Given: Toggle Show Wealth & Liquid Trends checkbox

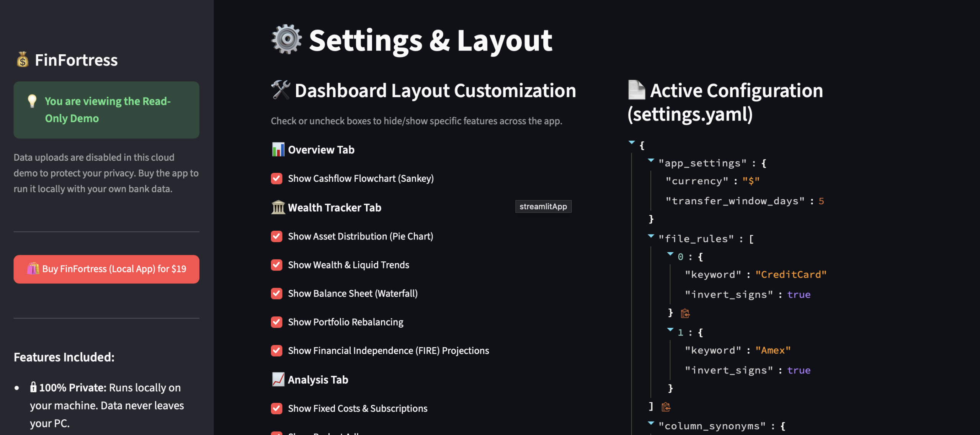Looking at the screenshot, I should point(276,265).
